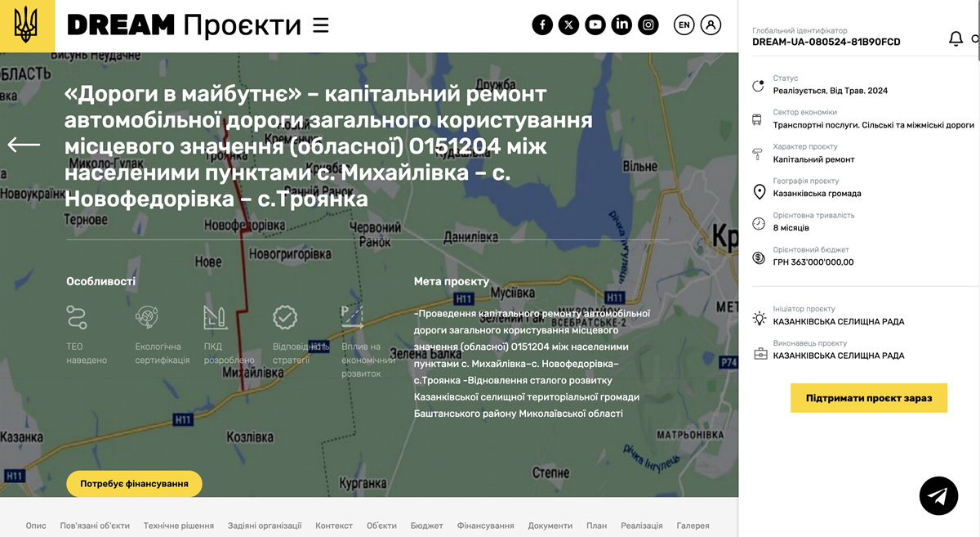980x537 pixels.
Task: Open the YouTube channel icon
Action: (595, 25)
